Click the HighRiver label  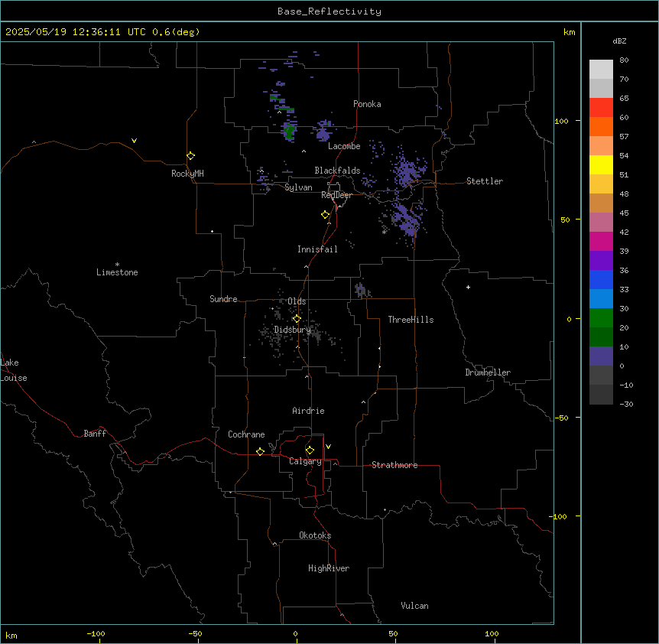[x=329, y=568]
